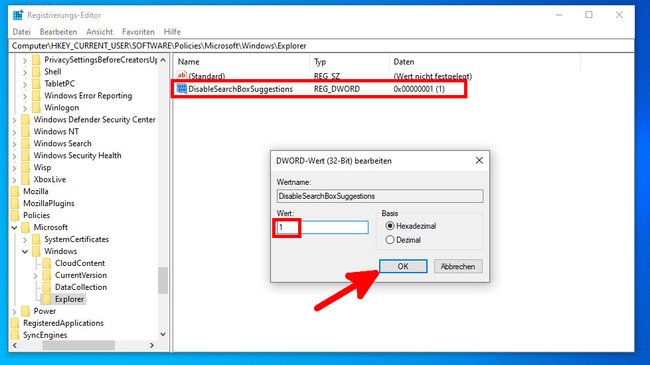650x365 pixels.
Task: Click the Power folder icon
Action: [x=26, y=311]
